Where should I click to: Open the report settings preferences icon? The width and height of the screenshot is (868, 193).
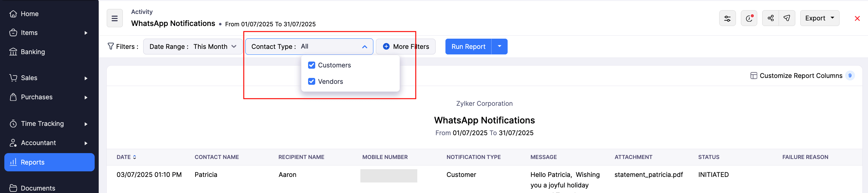[x=728, y=18]
